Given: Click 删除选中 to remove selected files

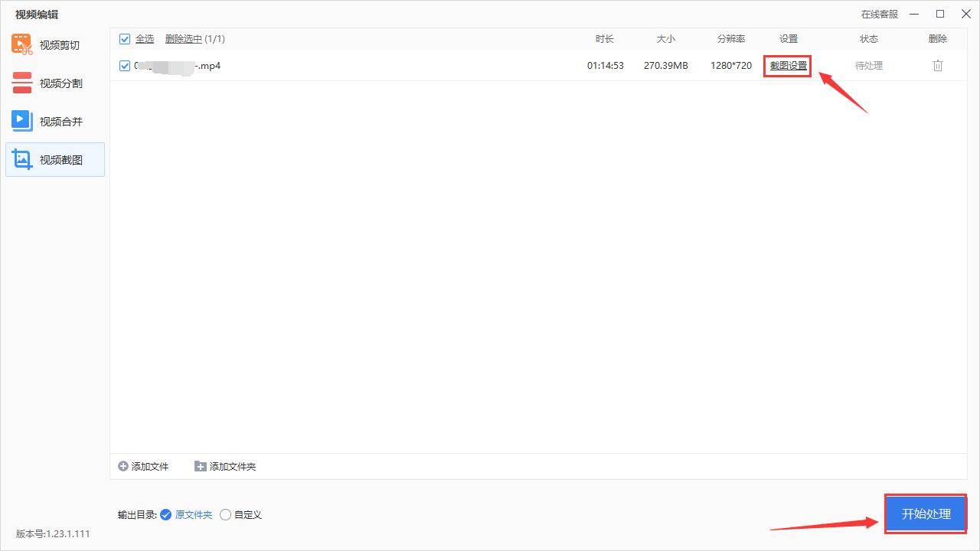Looking at the screenshot, I should click(184, 39).
